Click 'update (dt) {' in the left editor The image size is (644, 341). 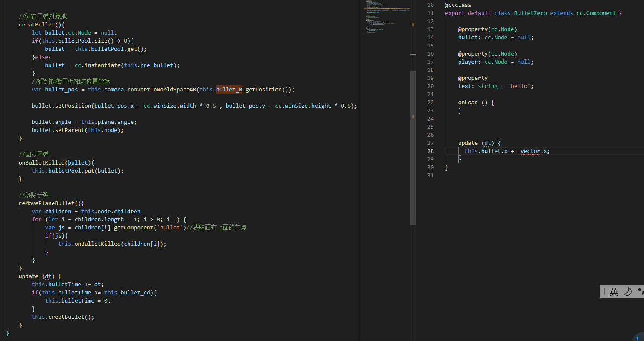[x=40, y=276]
